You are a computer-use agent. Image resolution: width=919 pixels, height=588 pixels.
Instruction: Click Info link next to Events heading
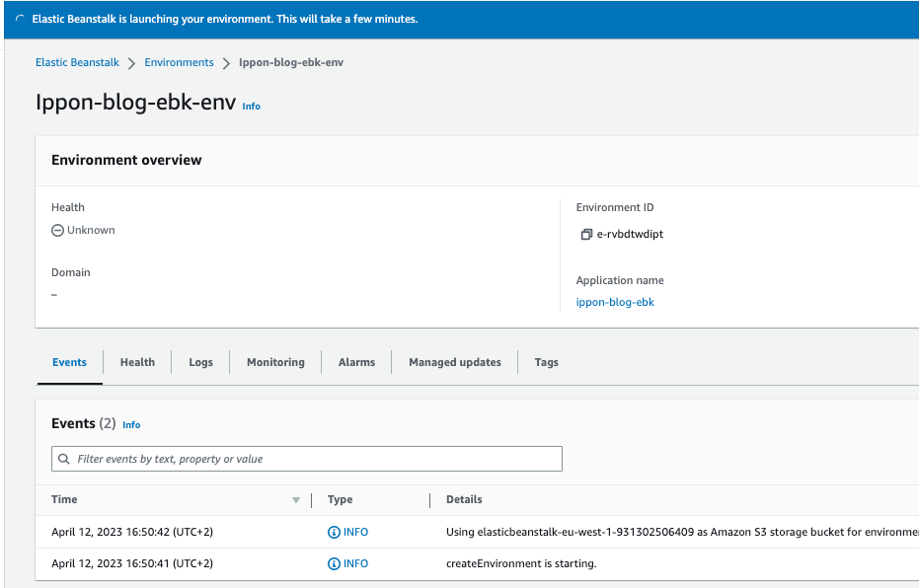click(131, 425)
